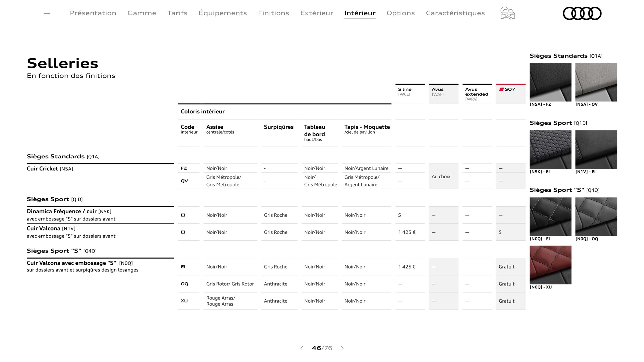The height and width of the screenshot is (362, 644).
Task: Click the Selleries page title
Action: pyautogui.click(x=62, y=63)
